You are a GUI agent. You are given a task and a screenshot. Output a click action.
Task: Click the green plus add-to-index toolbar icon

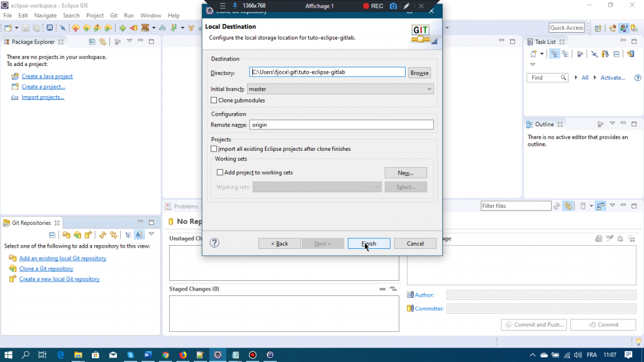pos(123,28)
